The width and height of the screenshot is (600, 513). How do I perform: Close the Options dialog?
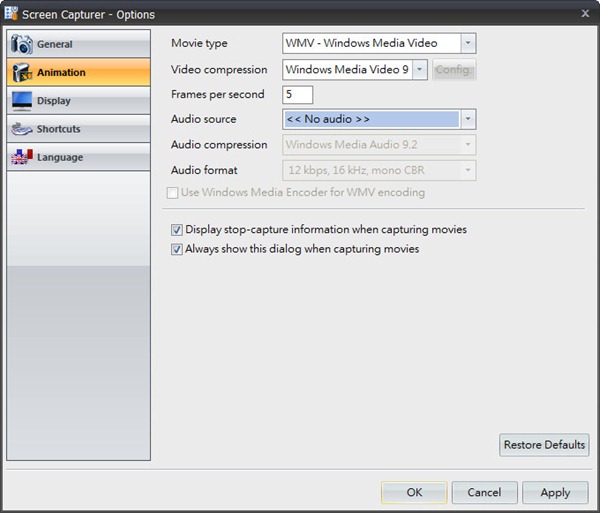click(585, 13)
